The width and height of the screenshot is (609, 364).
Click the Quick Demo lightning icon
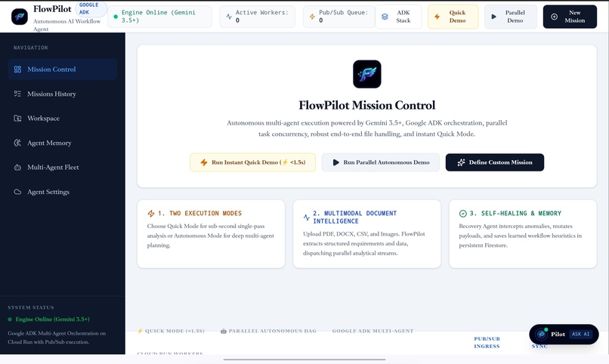coord(437,17)
